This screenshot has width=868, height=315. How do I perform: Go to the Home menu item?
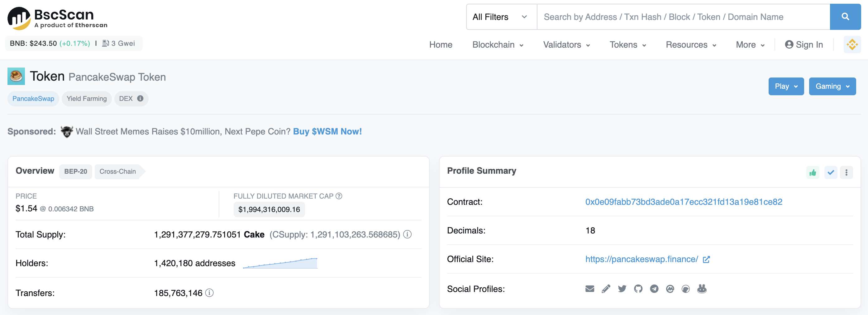point(441,45)
